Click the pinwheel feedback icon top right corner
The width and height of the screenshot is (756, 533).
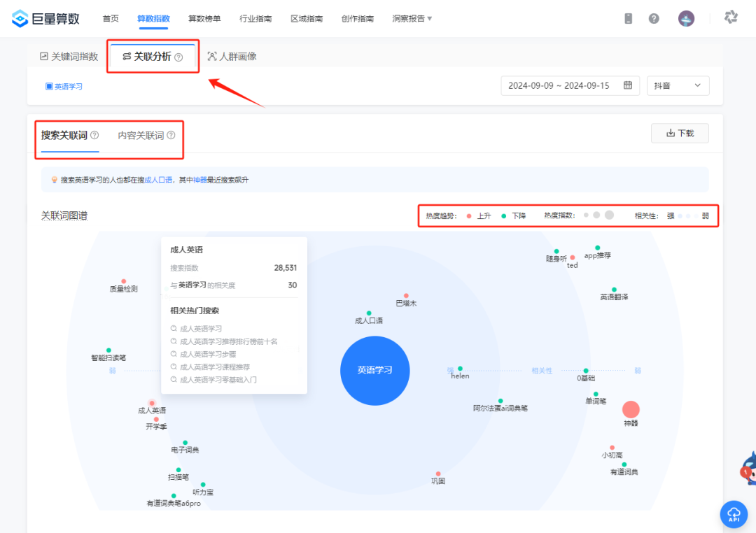click(x=731, y=17)
